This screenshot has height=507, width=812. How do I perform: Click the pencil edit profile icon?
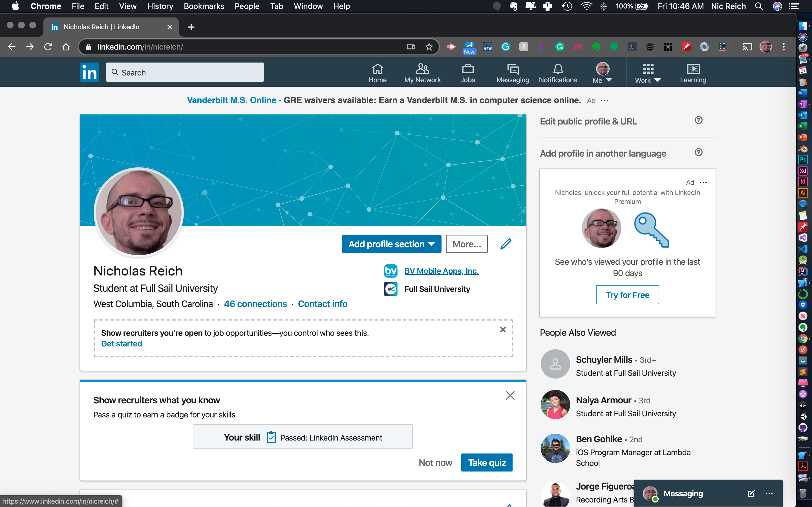[x=506, y=244]
